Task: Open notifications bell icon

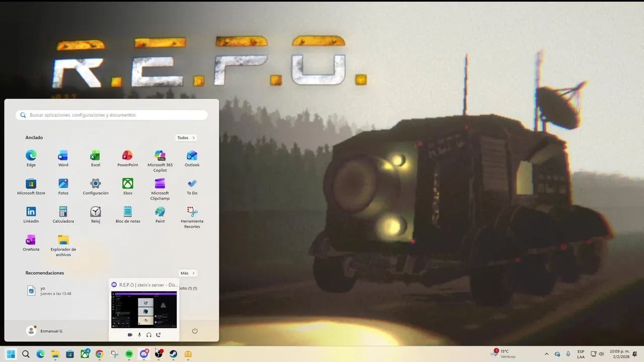Action: (635, 354)
